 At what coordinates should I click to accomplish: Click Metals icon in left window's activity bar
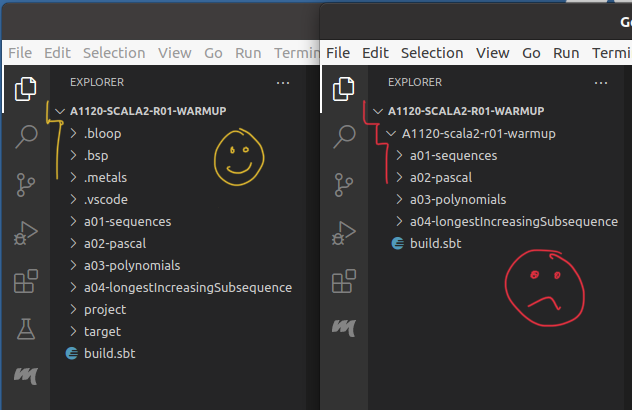25,376
